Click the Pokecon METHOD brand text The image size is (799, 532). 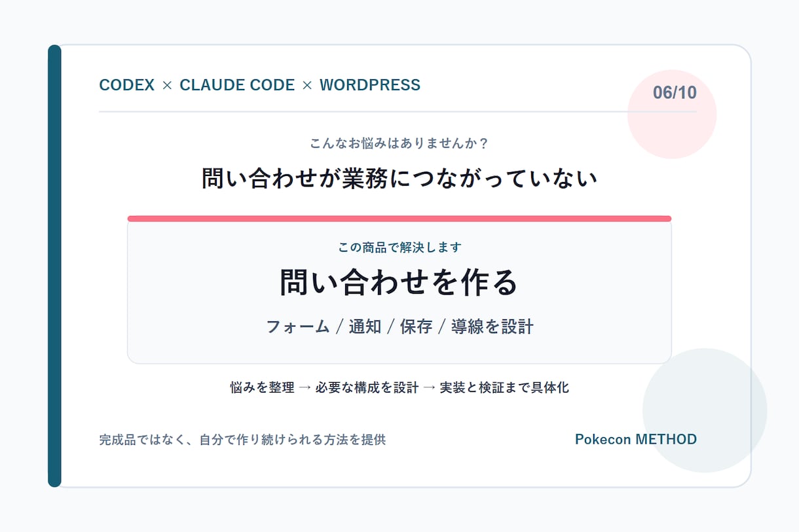point(636,439)
